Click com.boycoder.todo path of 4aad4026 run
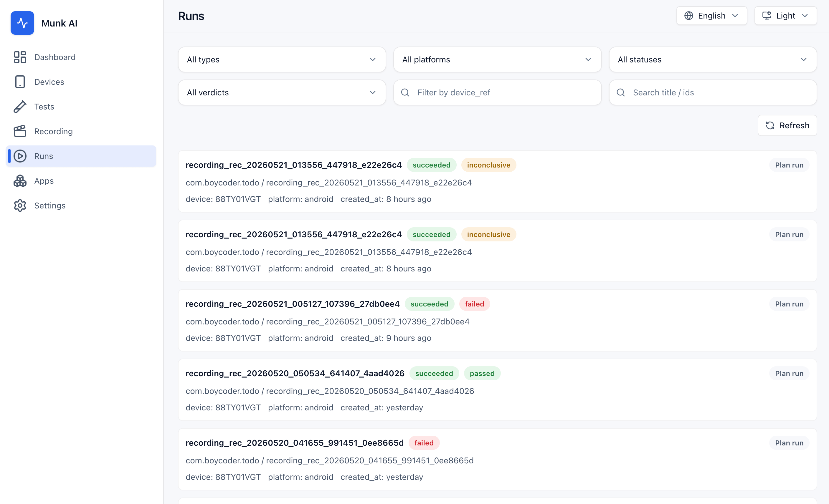Screen dimensions: 829x504 point(330,391)
